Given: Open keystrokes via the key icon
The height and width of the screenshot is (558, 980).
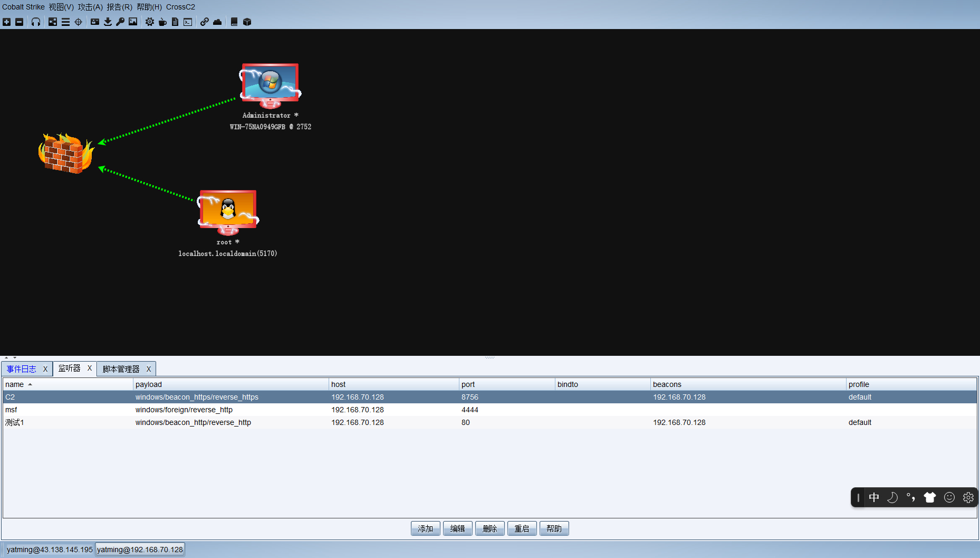Looking at the screenshot, I should 120,22.
